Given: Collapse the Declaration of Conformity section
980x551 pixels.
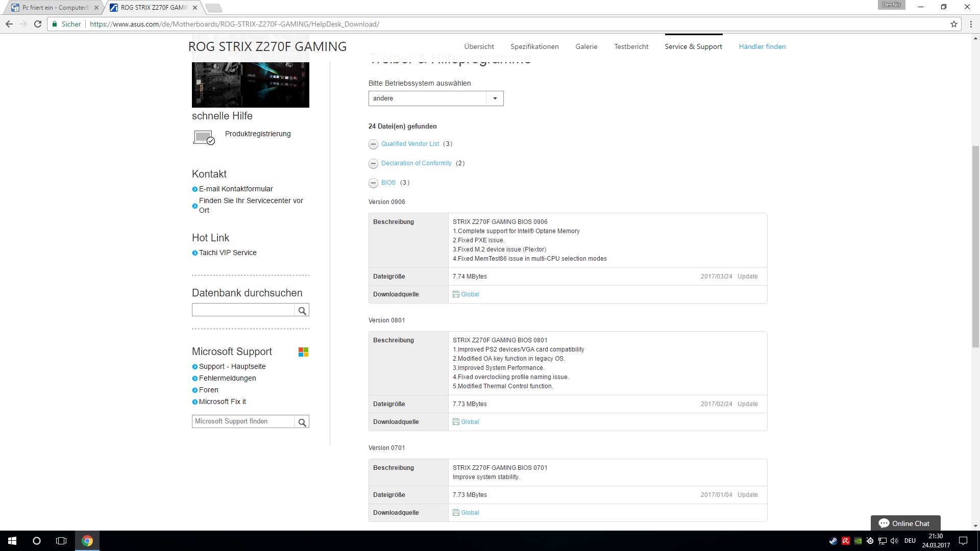Looking at the screenshot, I should click(x=373, y=164).
